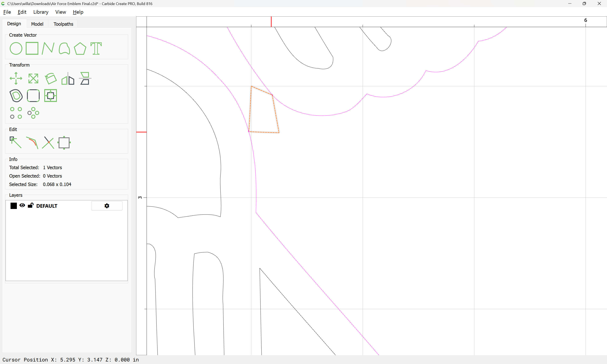Open the Library menu

tap(41, 12)
